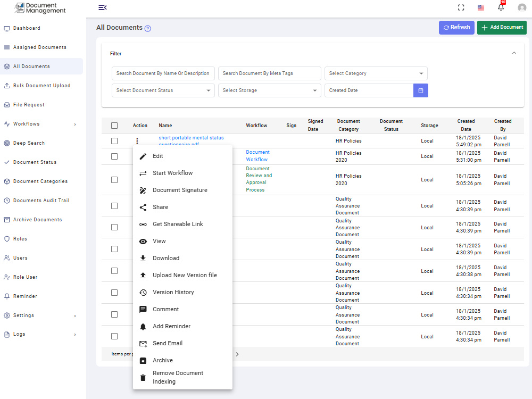Open the Select Category dropdown
Screen dimensions: 532x399
376,73
